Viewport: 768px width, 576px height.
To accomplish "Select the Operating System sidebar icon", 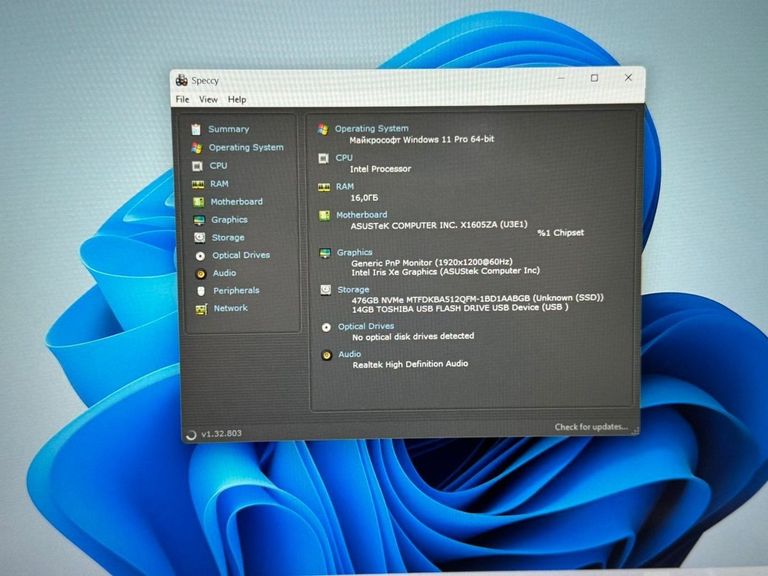I will [196, 147].
